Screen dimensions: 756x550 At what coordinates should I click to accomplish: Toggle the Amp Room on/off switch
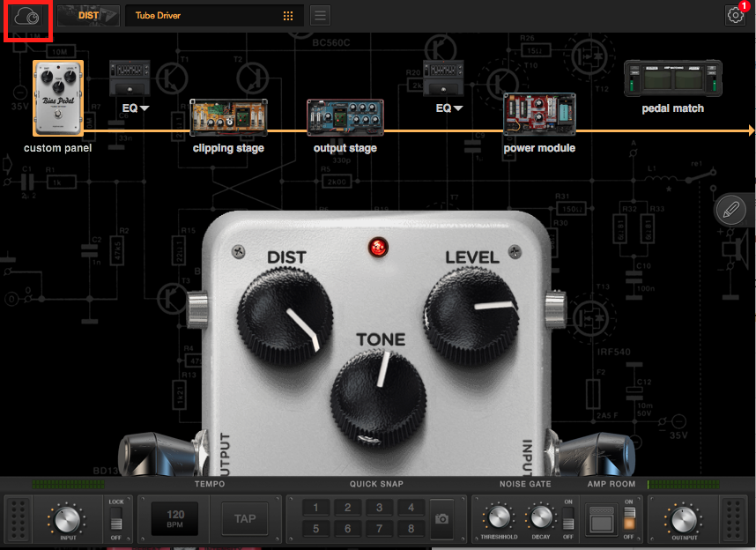point(628,518)
